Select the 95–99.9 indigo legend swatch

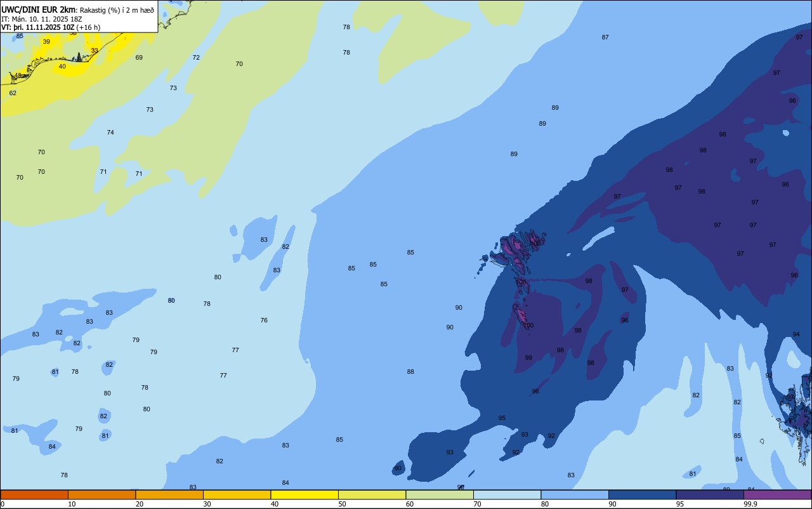click(710, 494)
